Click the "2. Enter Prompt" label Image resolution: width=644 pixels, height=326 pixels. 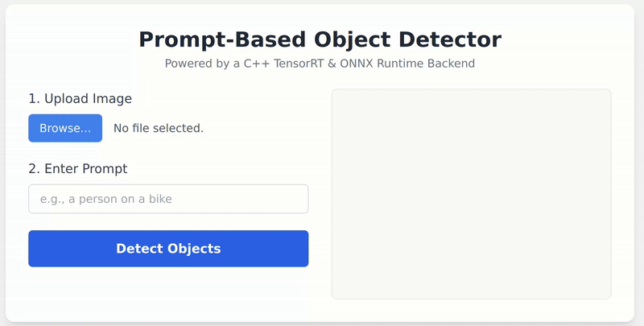(x=77, y=168)
